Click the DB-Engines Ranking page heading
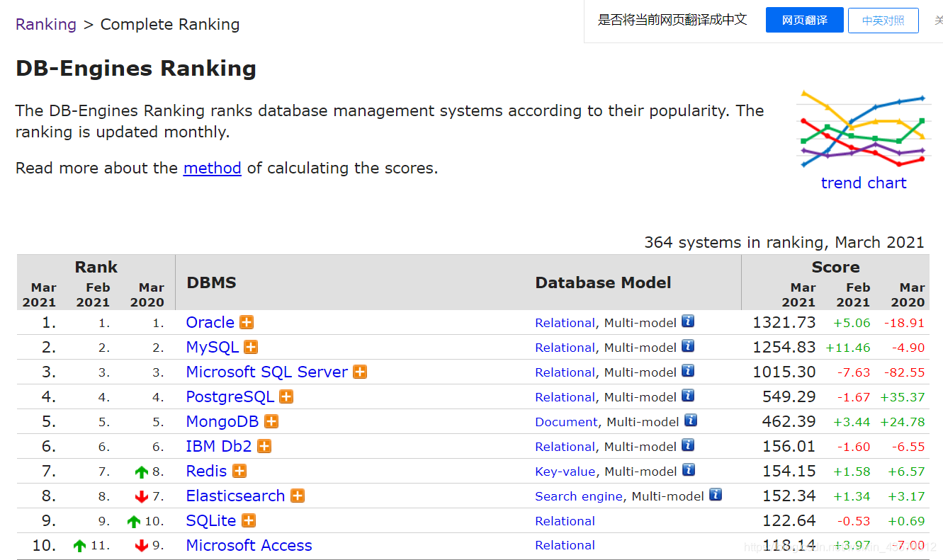Viewport: 943px width, 560px height. [136, 69]
